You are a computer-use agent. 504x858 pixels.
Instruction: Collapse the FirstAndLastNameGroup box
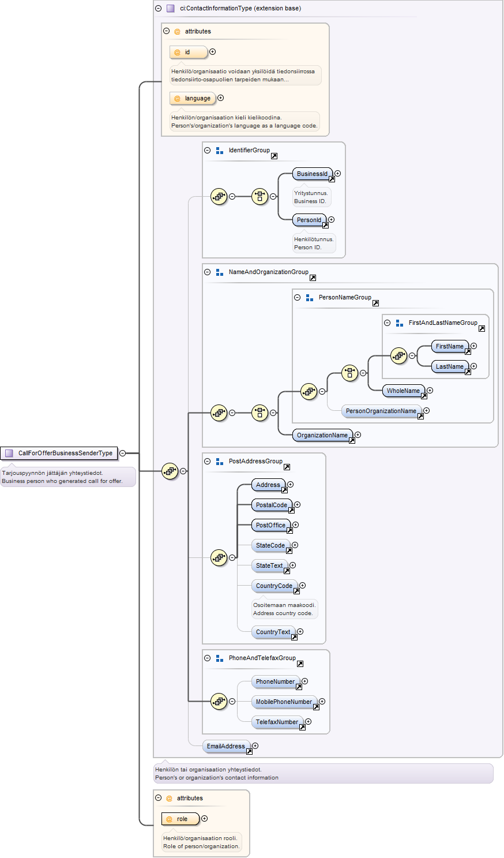[388, 323]
